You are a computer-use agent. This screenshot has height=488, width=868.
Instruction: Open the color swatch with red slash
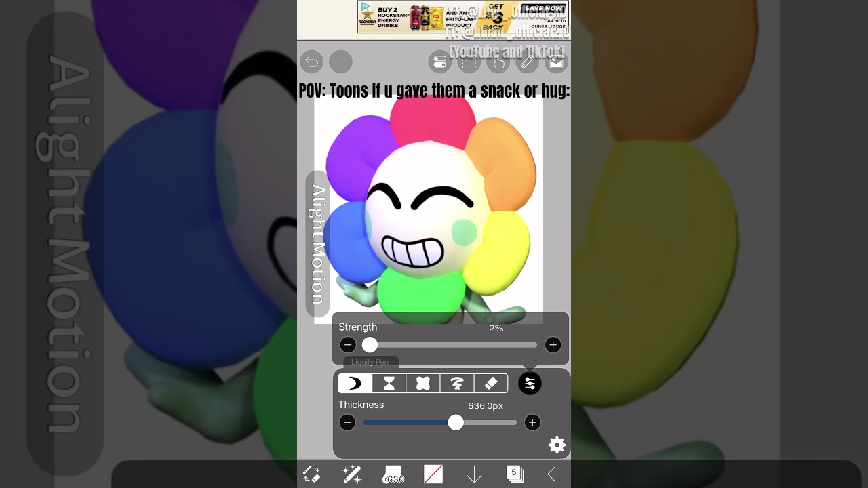coord(433,474)
